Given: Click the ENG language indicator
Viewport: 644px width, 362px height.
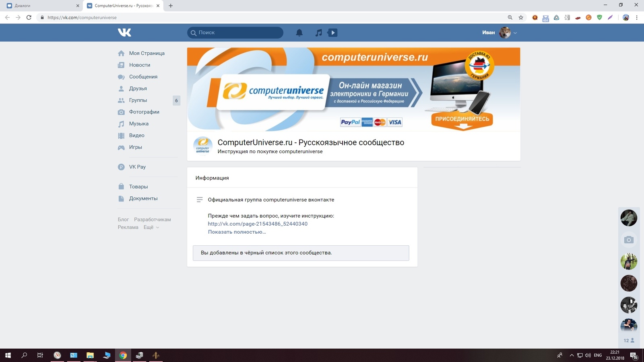Looking at the screenshot, I should click(598, 355).
